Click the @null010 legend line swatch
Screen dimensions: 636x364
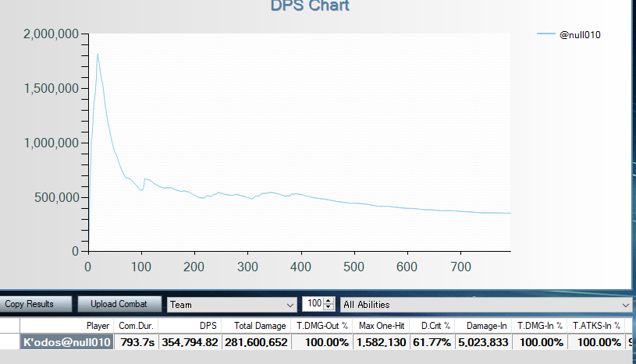546,34
